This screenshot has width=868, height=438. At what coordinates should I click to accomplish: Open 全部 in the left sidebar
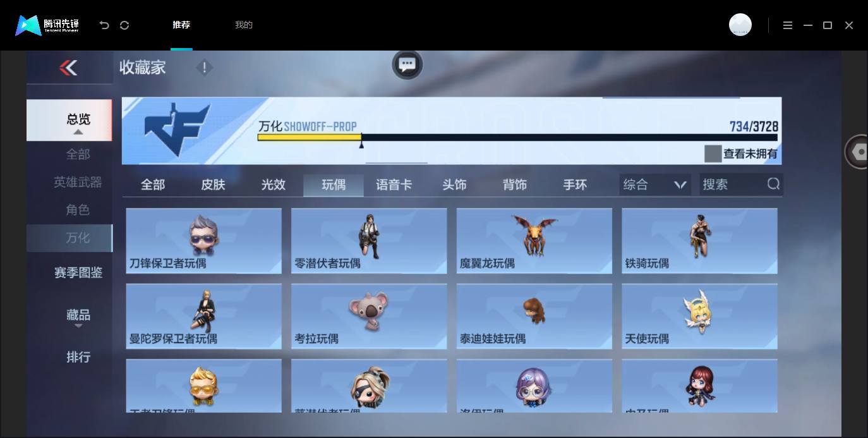tap(78, 154)
